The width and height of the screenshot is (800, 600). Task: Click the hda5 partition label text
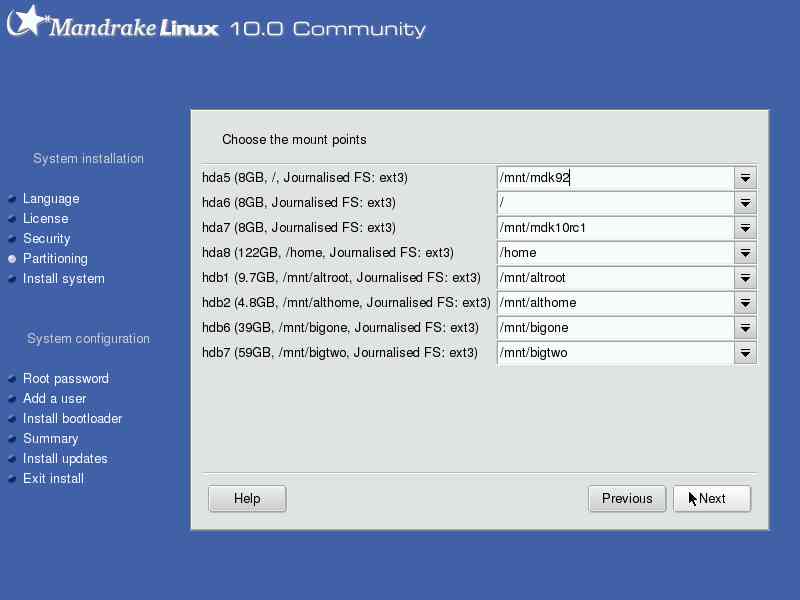click(305, 178)
